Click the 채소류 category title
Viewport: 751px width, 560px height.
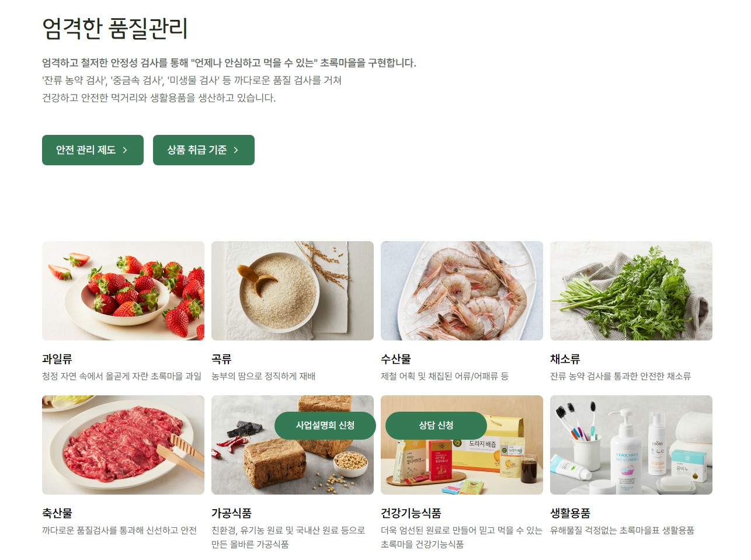pos(565,359)
